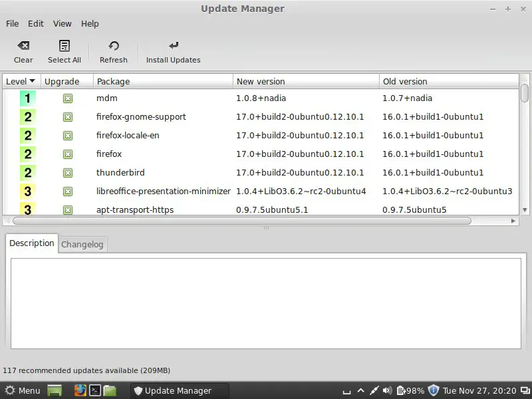Click the update shield tray icon
The image size is (532, 399).
coord(434,390)
